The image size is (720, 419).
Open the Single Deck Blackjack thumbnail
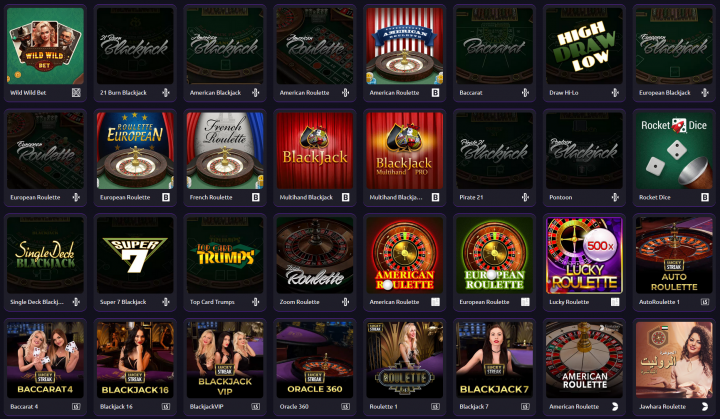point(45,255)
